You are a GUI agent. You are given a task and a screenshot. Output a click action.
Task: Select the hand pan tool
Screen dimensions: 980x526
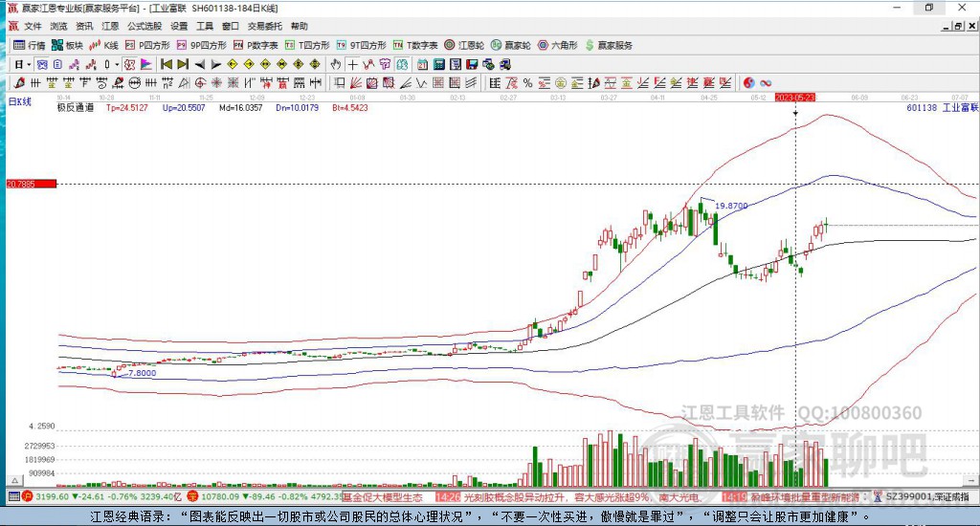point(336,64)
